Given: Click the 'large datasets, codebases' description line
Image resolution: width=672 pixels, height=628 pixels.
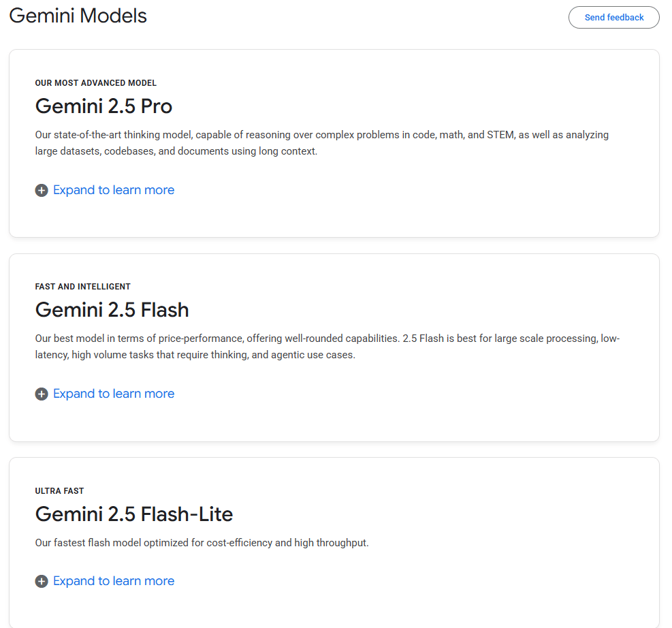Looking at the screenshot, I should pyautogui.click(x=176, y=151).
